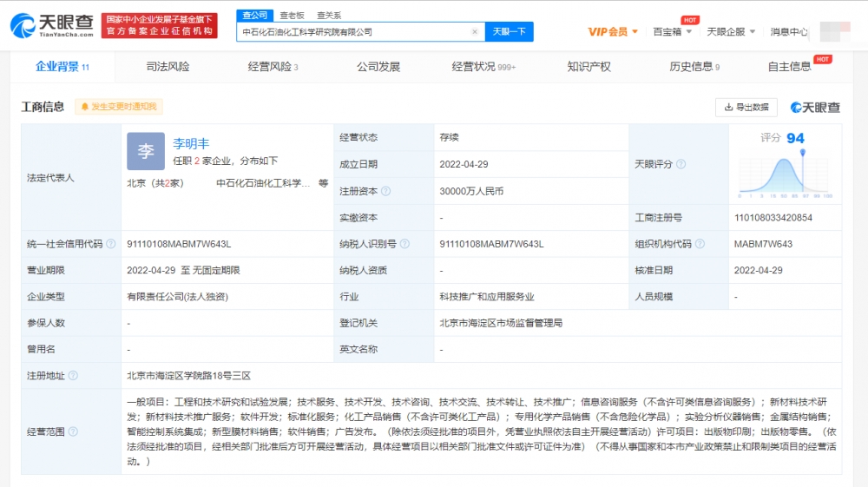Click help icon next to 统一社会信用代码

(110, 244)
